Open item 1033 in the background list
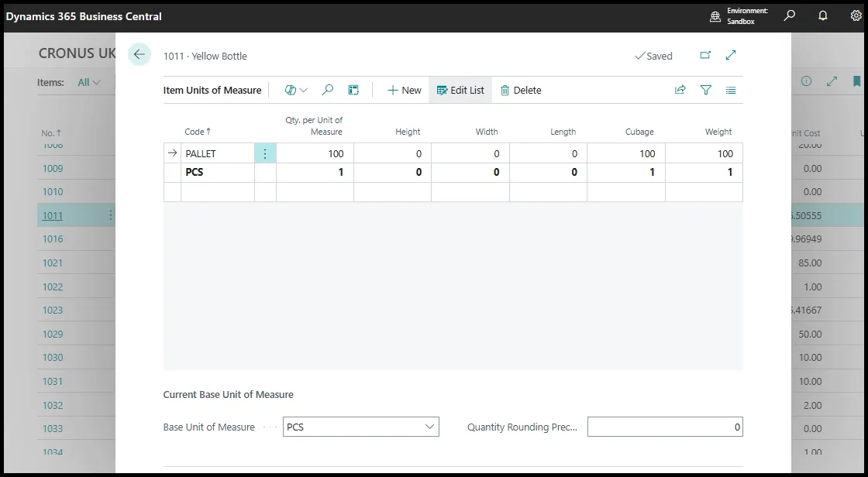 pos(53,428)
